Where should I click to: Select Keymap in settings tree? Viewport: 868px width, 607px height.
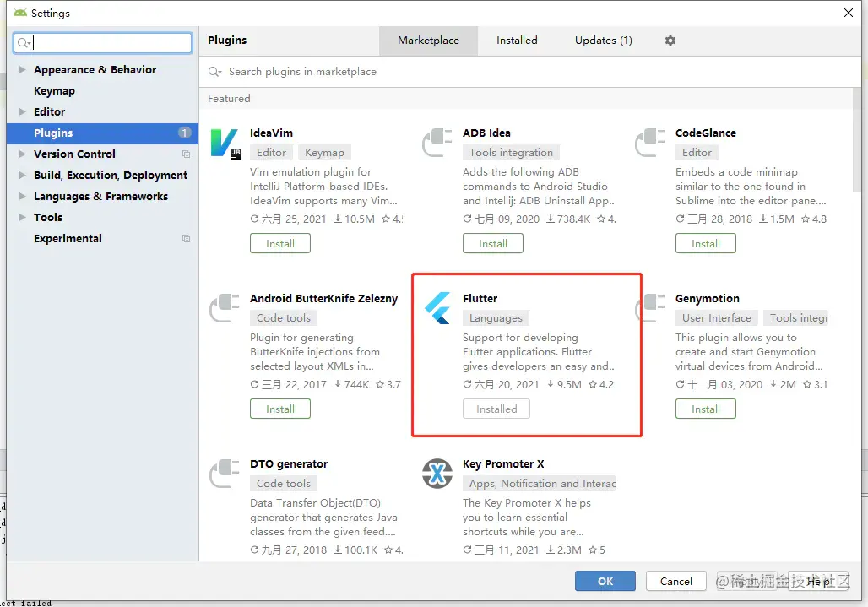(x=102, y=90)
